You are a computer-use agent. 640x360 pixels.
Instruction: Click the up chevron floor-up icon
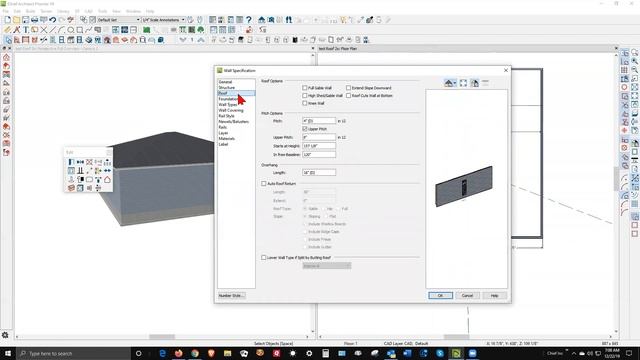point(201,40)
